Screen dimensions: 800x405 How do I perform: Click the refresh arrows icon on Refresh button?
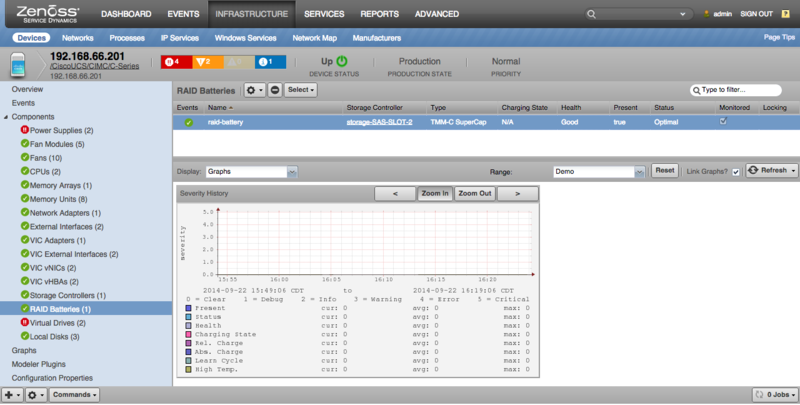click(753, 170)
